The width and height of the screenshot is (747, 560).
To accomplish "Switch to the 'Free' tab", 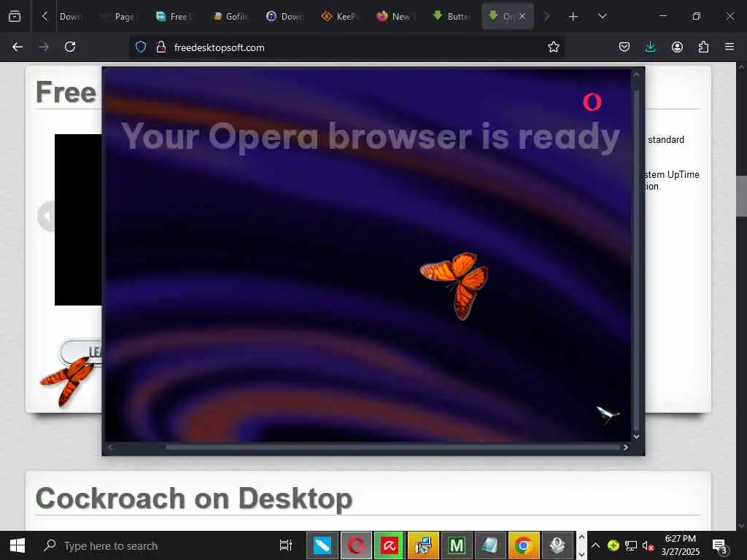I will [x=174, y=16].
